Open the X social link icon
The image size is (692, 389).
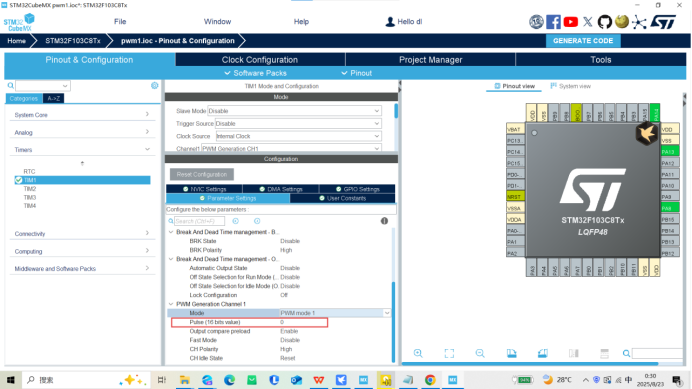[x=588, y=22]
